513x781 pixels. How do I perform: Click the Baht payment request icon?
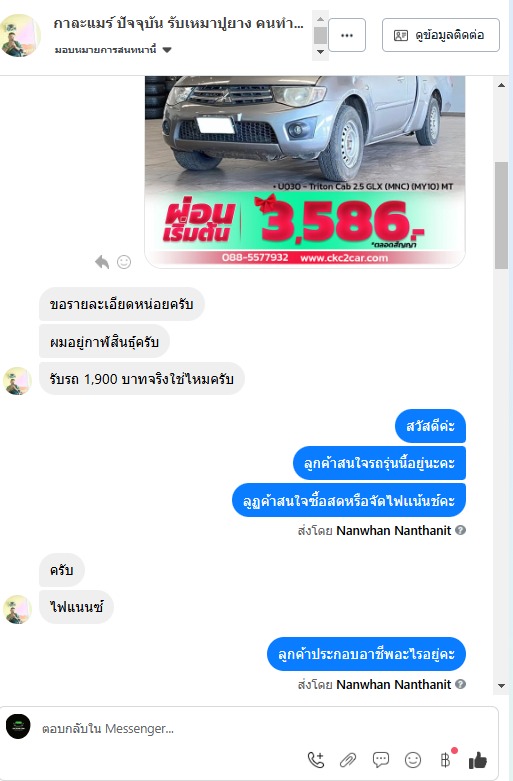click(x=445, y=760)
